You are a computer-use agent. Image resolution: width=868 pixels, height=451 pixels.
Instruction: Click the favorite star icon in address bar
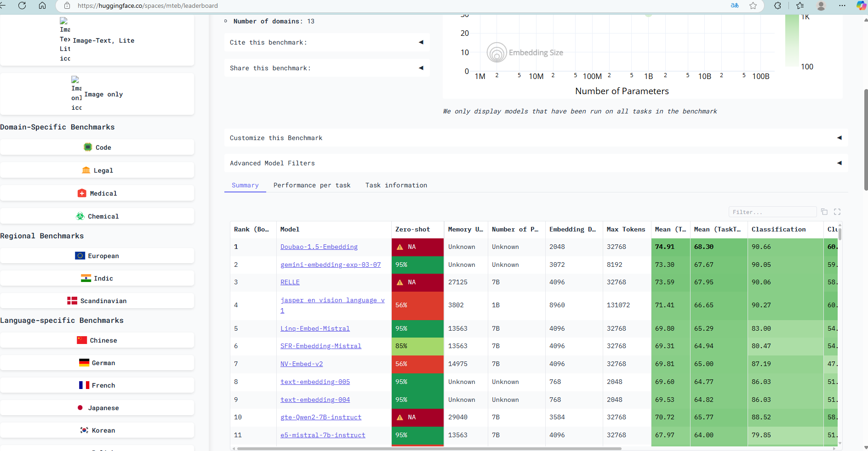(753, 6)
